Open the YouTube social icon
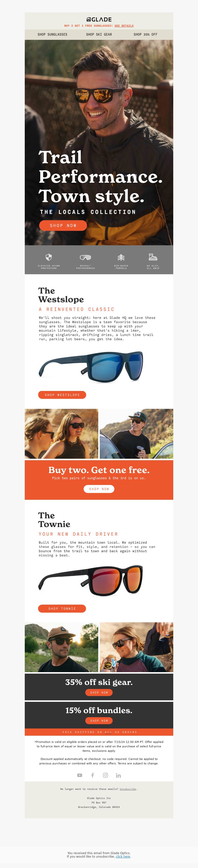The image size is (198, 868). pos(80,775)
